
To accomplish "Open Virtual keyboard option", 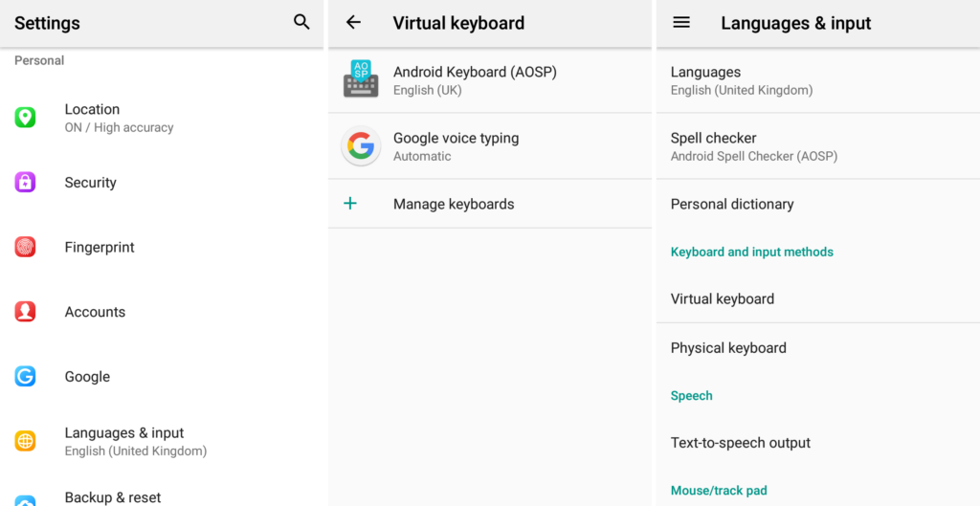I will (x=818, y=298).
